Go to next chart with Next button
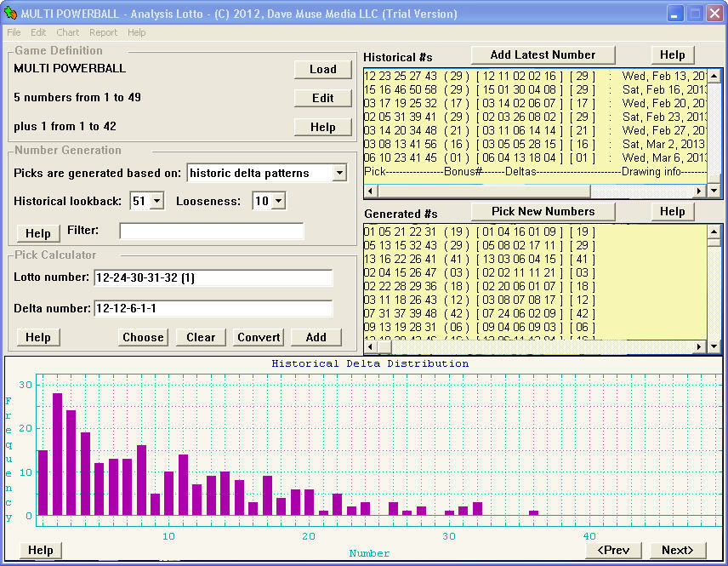Viewport: 728px width, 566px height. 677,550
